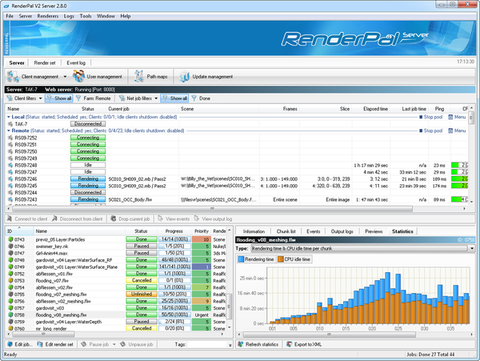Click Drop current job button
Screen dimensions: 480x361
click(x=131, y=219)
